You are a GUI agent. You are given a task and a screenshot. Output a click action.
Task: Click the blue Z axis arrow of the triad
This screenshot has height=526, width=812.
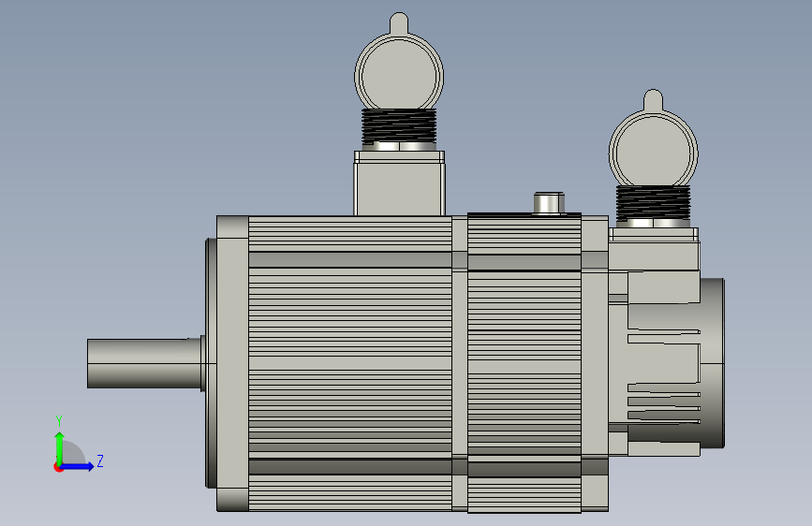point(78,466)
